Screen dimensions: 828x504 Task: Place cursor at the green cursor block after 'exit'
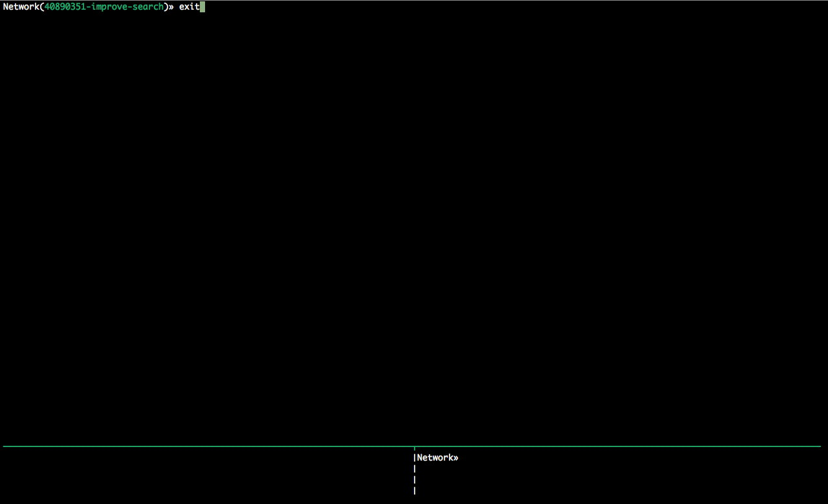(x=202, y=7)
